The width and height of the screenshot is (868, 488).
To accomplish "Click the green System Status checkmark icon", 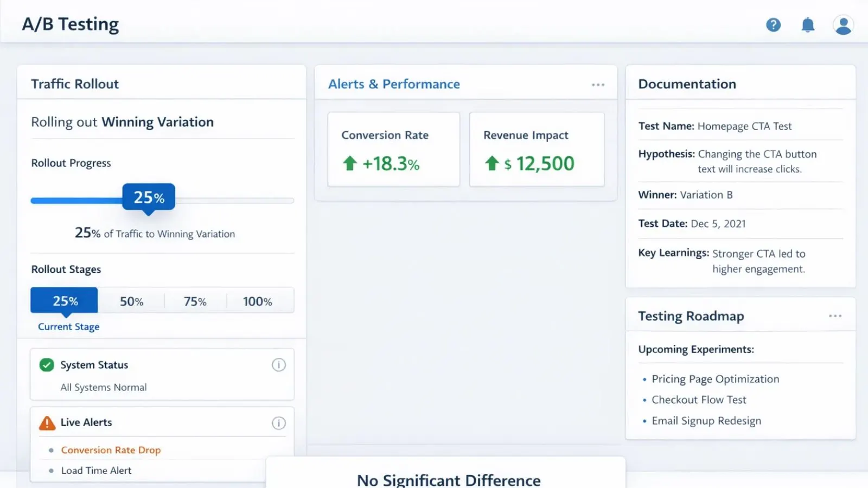I will [47, 365].
